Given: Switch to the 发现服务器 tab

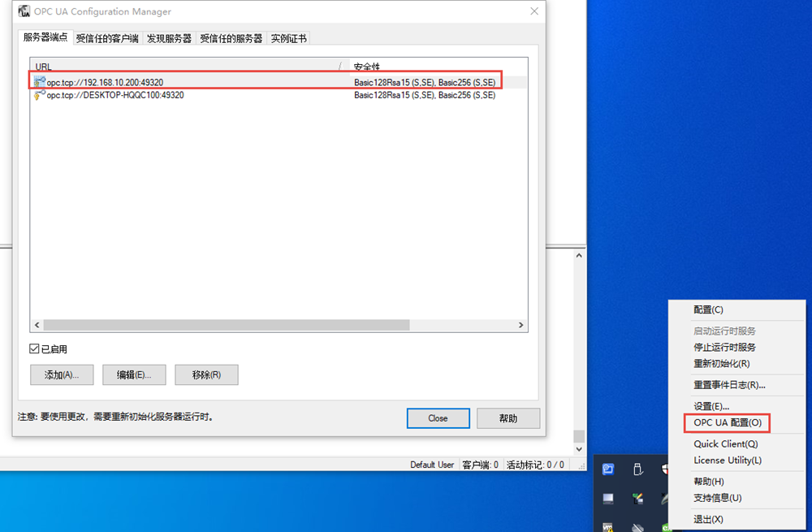Looking at the screenshot, I should tap(169, 38).
